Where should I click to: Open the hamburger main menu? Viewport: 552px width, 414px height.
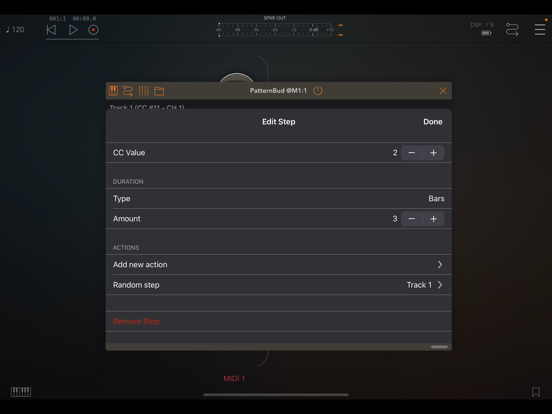(540, 30)
